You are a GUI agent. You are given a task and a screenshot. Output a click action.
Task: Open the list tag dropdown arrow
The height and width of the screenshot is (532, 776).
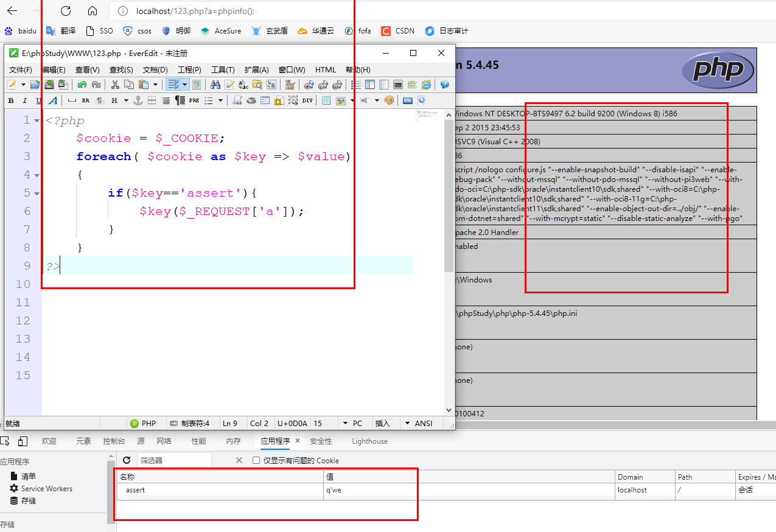pos(220,100)
